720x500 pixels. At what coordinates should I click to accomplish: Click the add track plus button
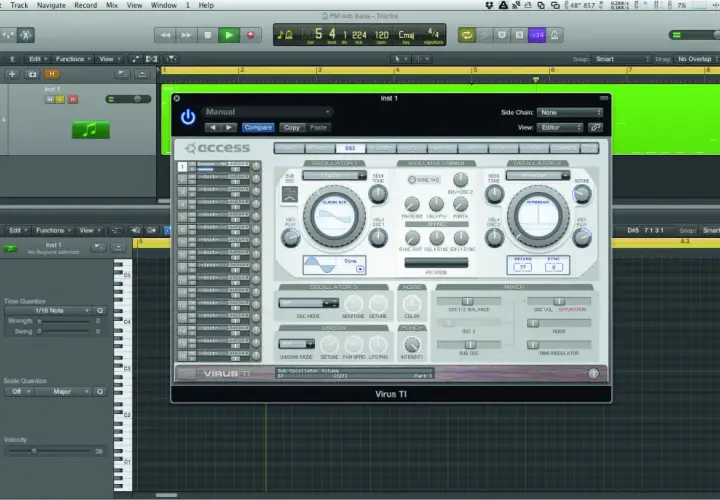(x=12, y=74)
